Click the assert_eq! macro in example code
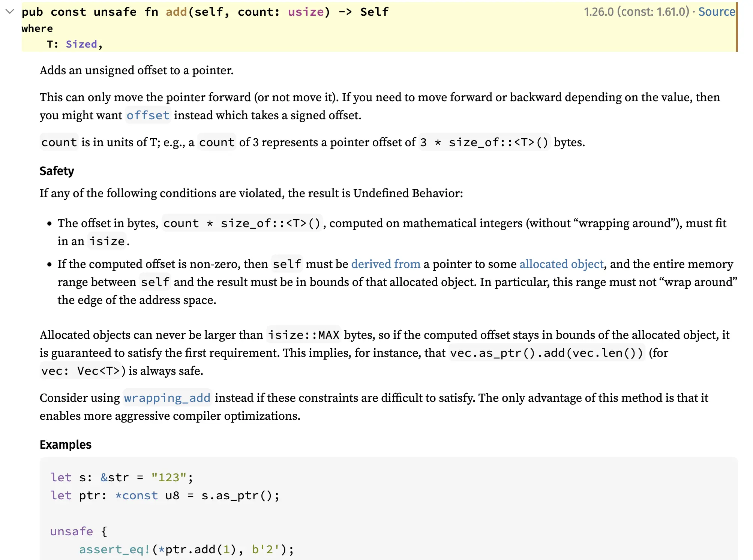 click(114, 550)
